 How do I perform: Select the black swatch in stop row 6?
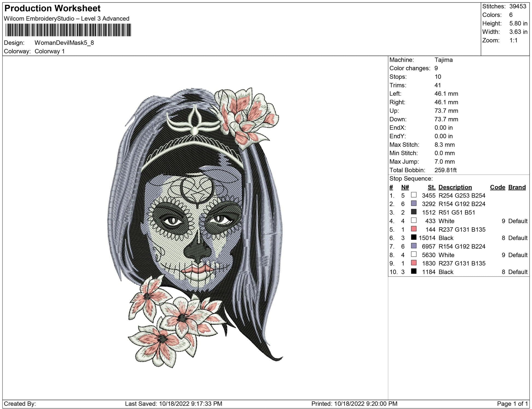(x=414, y=237)
